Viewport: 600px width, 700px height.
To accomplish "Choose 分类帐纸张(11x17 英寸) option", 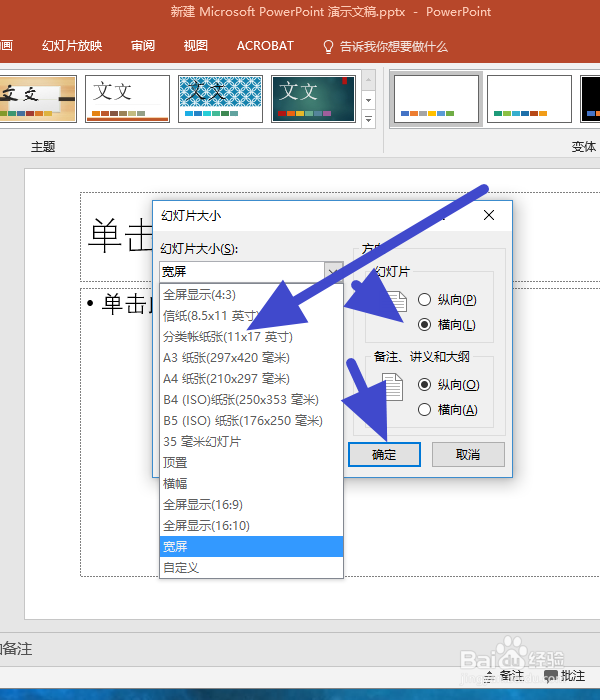I will 251,337.
